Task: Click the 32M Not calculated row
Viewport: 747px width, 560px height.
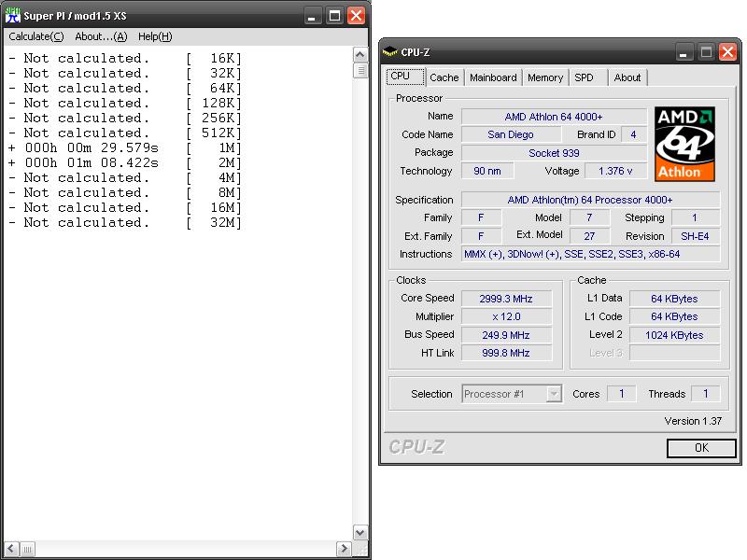Action: click(125, 223)
